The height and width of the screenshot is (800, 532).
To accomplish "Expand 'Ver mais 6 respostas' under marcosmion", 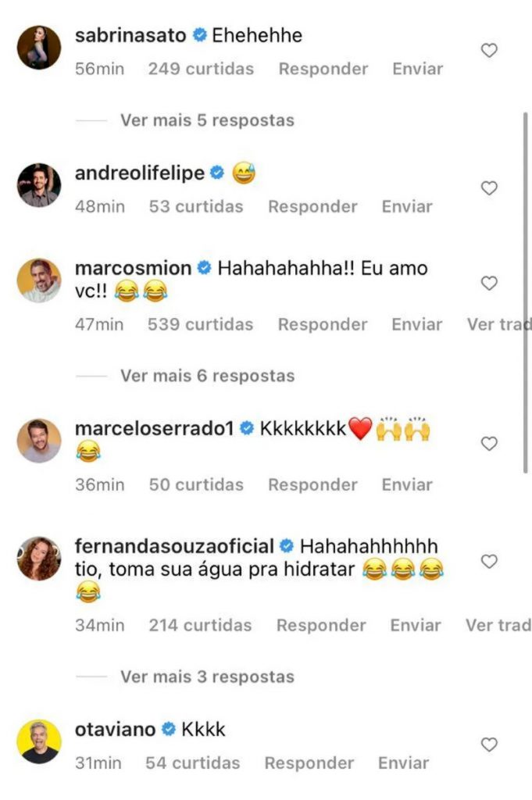I will pyautogui.click(x=206, y=375).
